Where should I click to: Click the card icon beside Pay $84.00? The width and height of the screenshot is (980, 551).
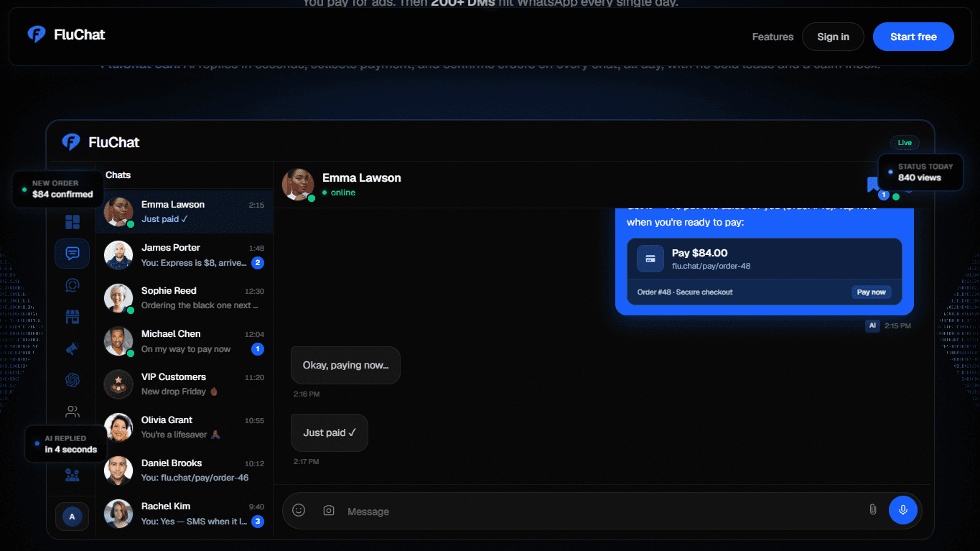(x=650, y=259)
